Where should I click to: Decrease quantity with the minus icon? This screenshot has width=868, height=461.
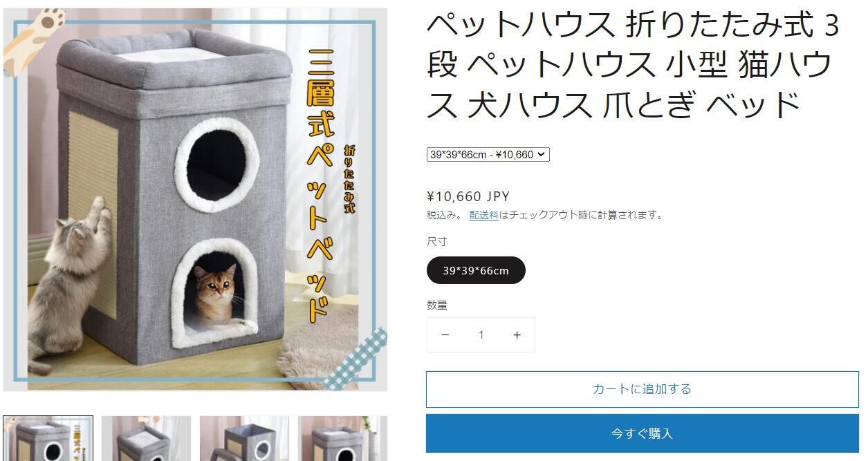coord(445,335)
